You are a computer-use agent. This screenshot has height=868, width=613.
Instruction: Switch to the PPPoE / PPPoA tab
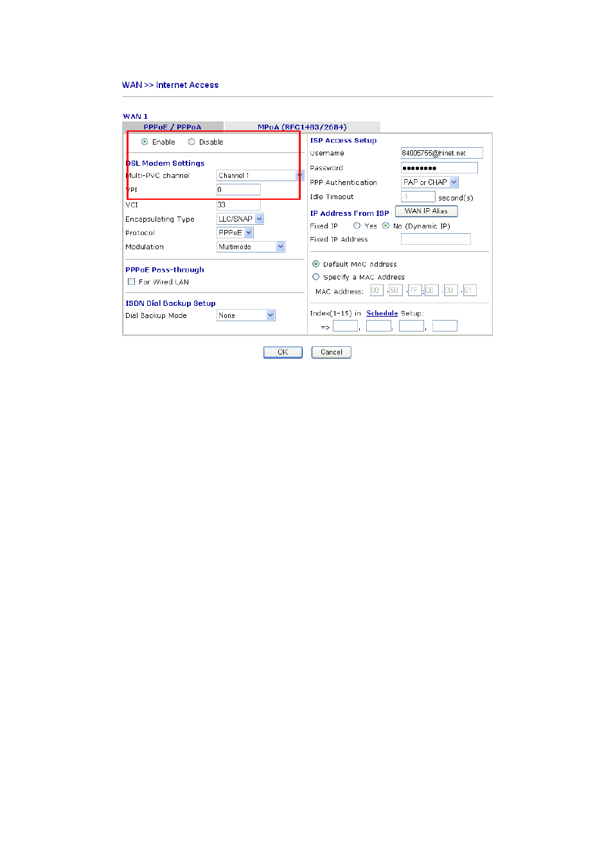[172, 127]
